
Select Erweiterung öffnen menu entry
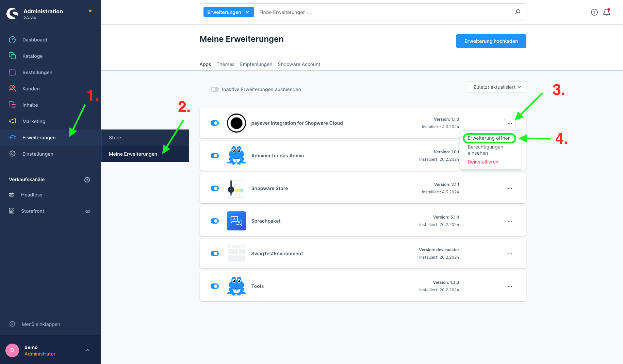[489, 138]
